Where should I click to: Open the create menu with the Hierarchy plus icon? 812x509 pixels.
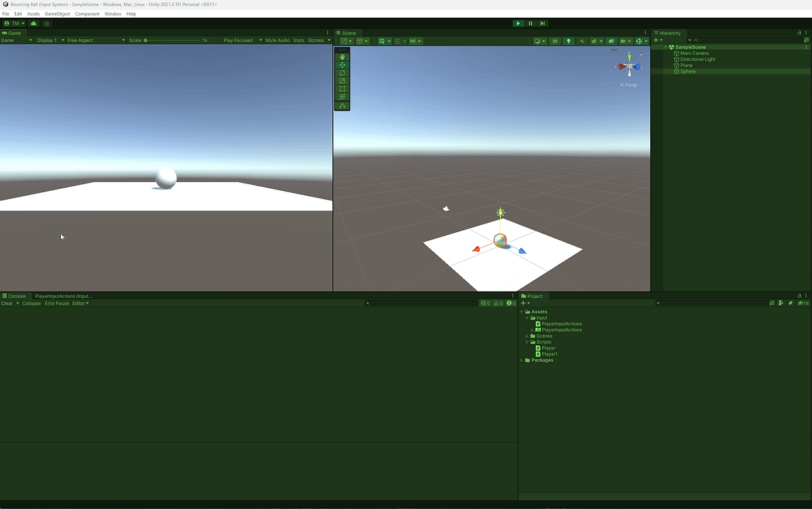656,40
